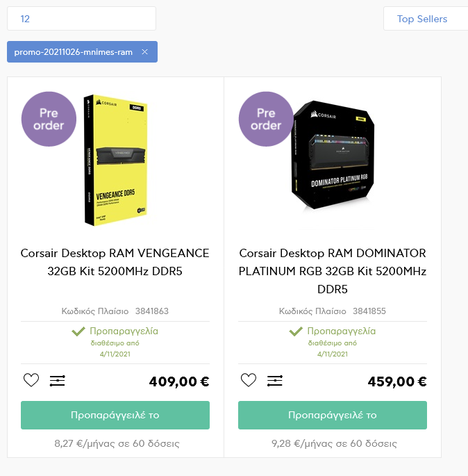Viewport: 468px width, 476px height.
Task: Click 9,28 €/μήνας installments text
Action: [x=334, y=443]
